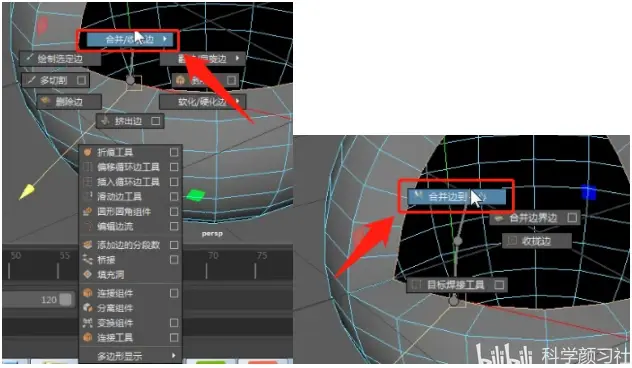
Task: Expand the 软化/硬化边 submenu
Action: click(203, 102)
